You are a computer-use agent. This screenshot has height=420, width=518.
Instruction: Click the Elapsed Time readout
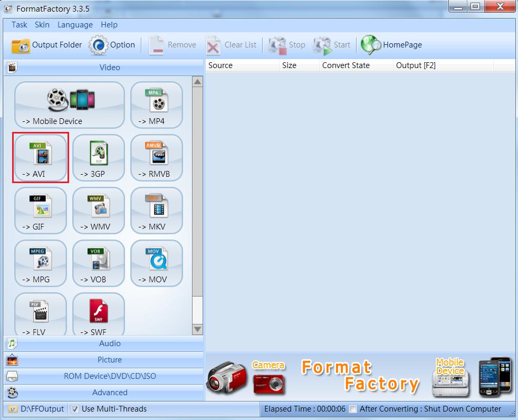pyautogui.click(x=304, y=409)
